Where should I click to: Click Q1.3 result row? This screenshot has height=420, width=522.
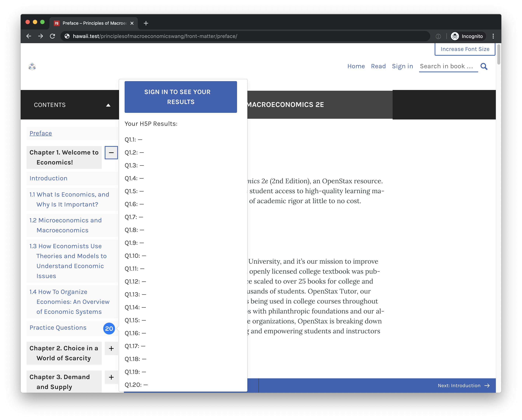(134, 165)
